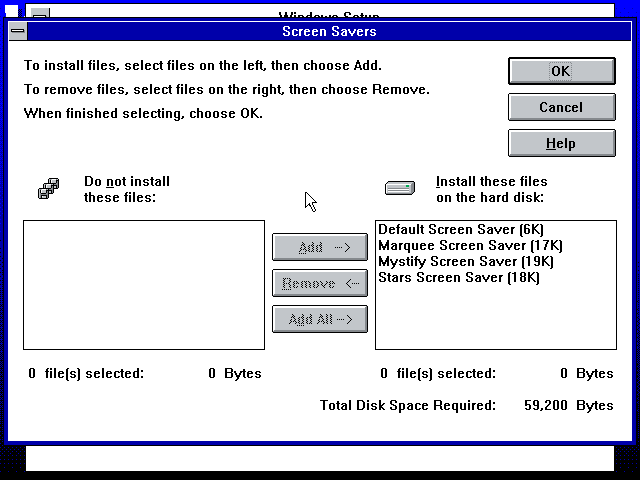
Task: Click the Screen Savers title bar
Action: pyautogui.click(x=329, y=31)
